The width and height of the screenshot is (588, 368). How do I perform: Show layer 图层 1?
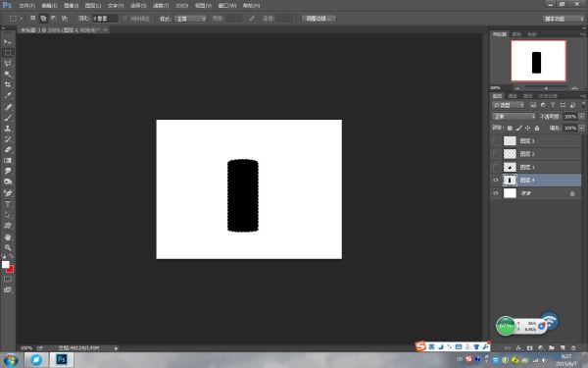pos(496,167)
